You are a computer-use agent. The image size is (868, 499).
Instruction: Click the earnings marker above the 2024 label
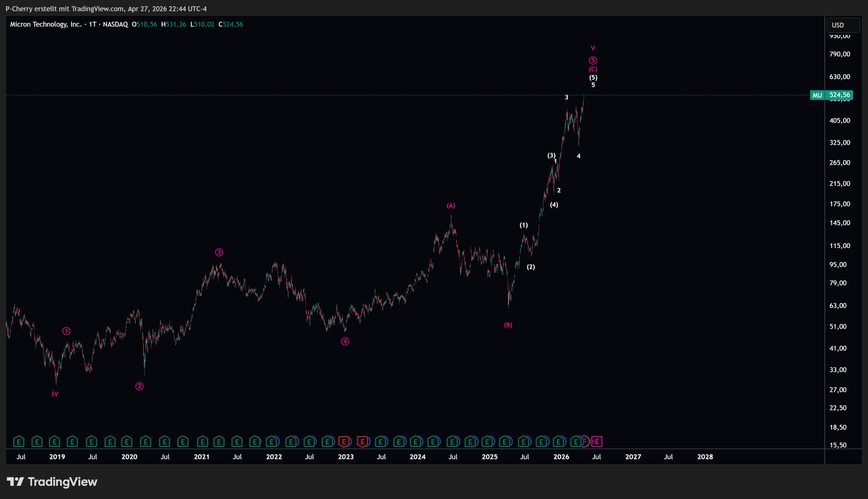pos(416,441)
